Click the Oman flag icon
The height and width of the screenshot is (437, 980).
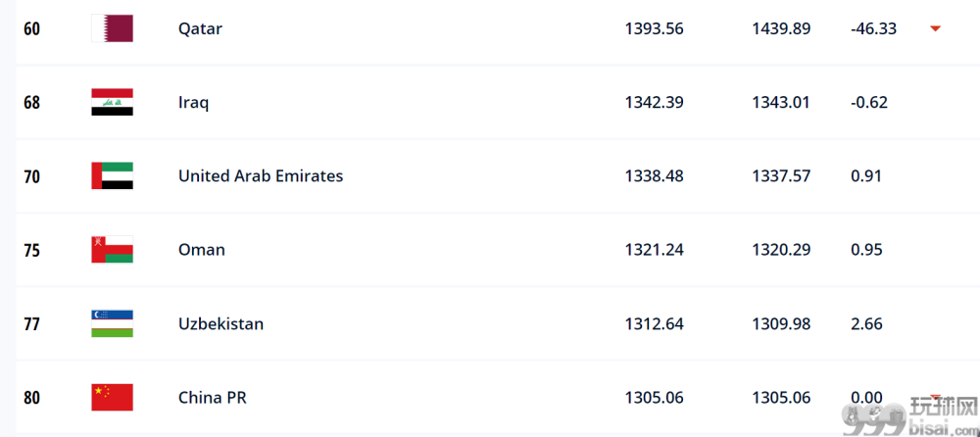coord(112,250)
